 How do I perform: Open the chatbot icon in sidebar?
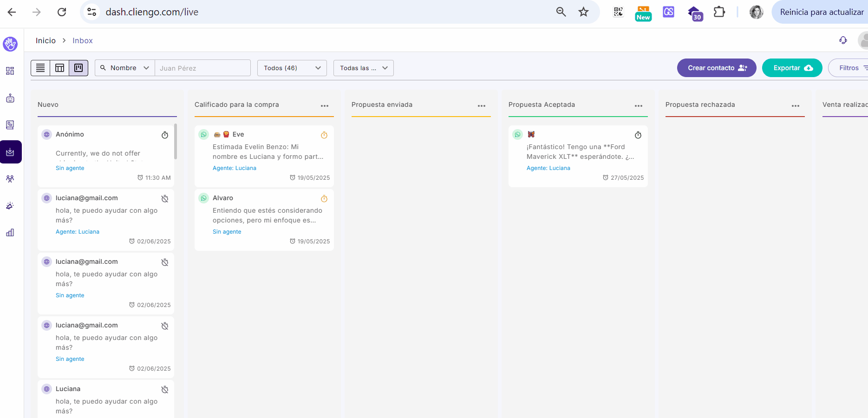coord(10,98)
